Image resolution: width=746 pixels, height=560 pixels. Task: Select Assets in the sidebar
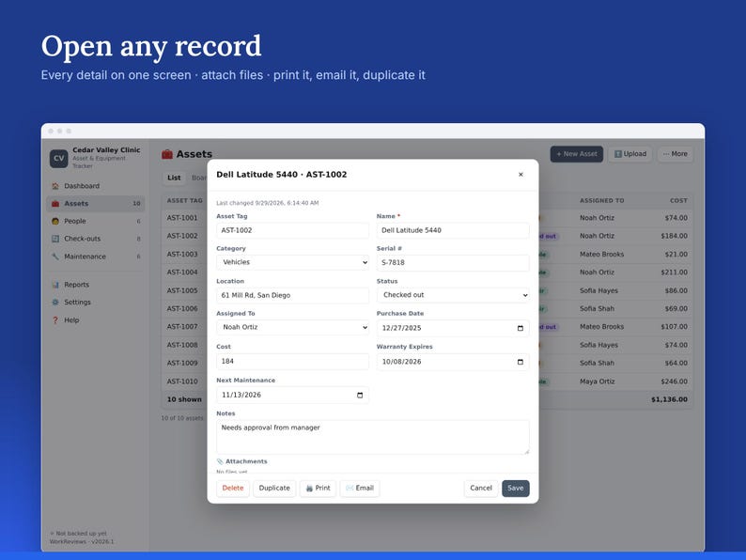(95, 204)
